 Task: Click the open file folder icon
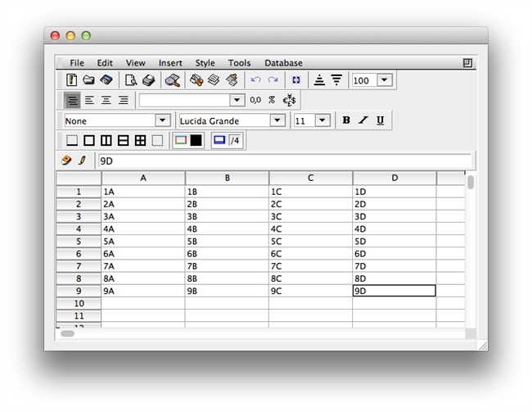pos(88,80)
